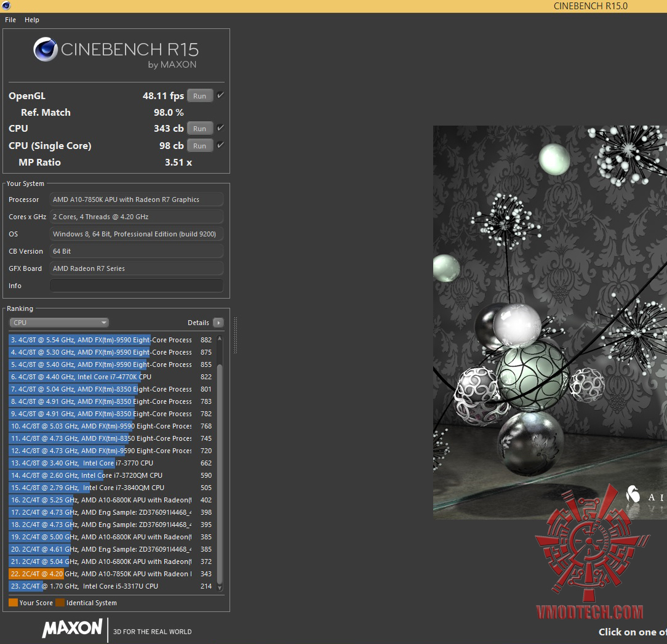The width and height of the screenshot is (667, 644).
Task: Click the Info input field
Action: 137,286
